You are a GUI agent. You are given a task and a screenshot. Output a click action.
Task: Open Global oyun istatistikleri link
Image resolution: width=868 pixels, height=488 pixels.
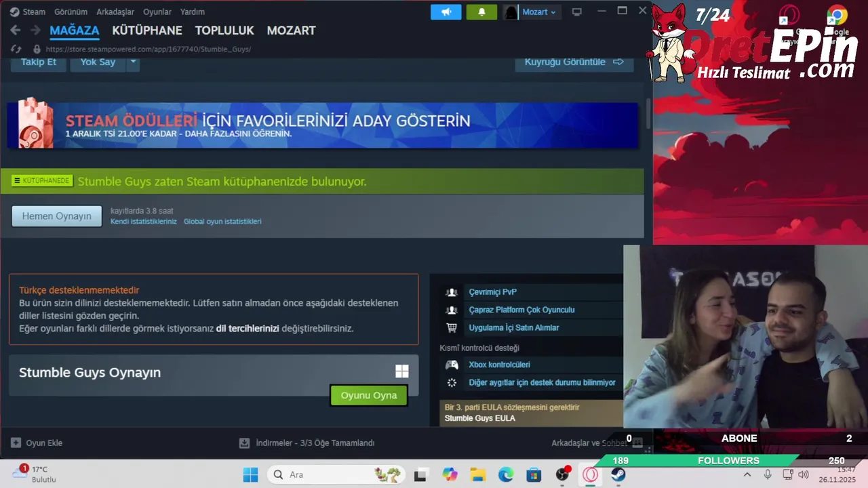(x=222, y=222)
